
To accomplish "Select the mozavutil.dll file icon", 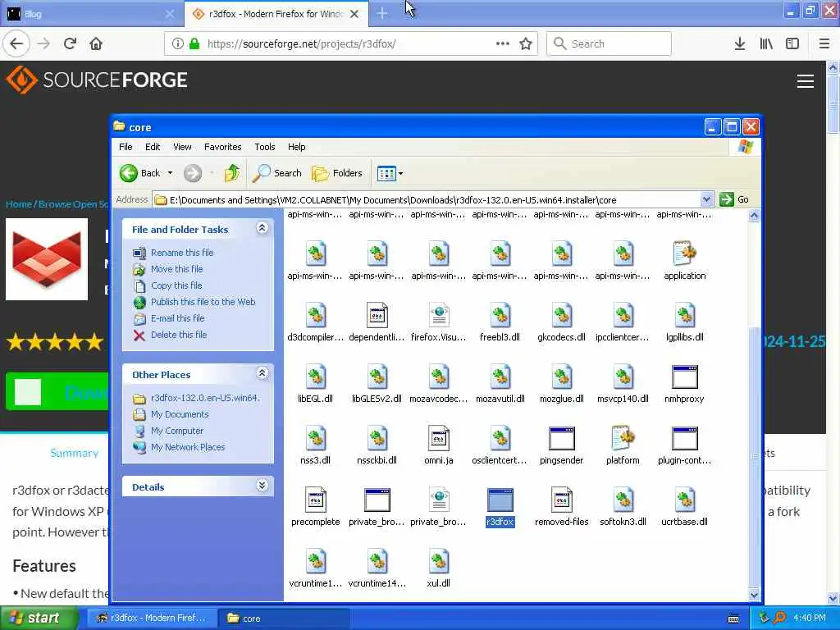I will tap(500, 377).
